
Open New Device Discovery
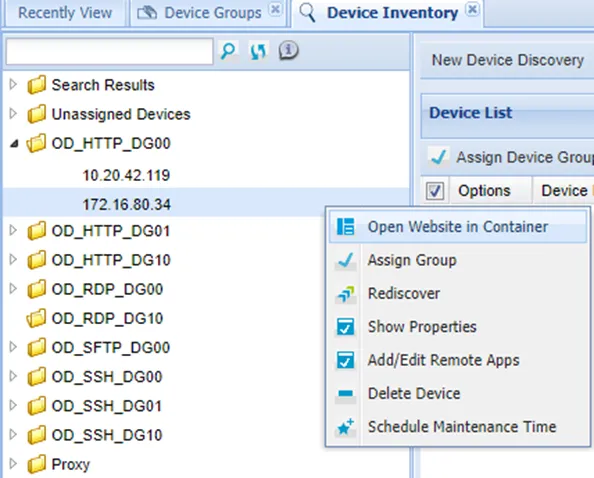click(508, 60)
